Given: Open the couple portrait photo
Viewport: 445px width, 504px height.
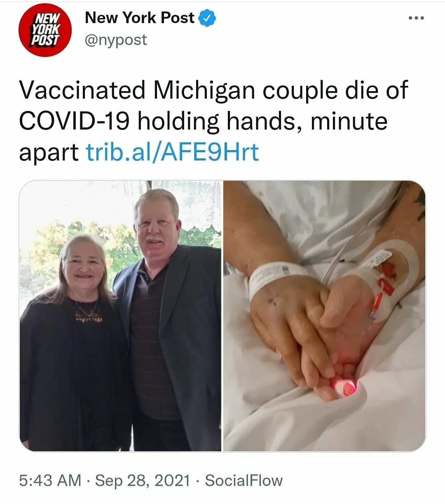Looking at the screenshot, I should [x=120, y=316].
